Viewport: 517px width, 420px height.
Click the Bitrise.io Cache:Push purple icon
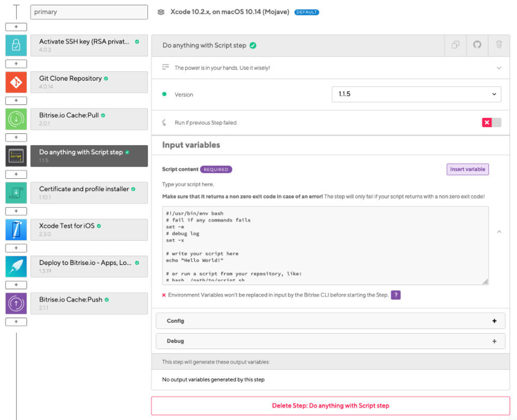pyautogui.click(x=16, y=303)
